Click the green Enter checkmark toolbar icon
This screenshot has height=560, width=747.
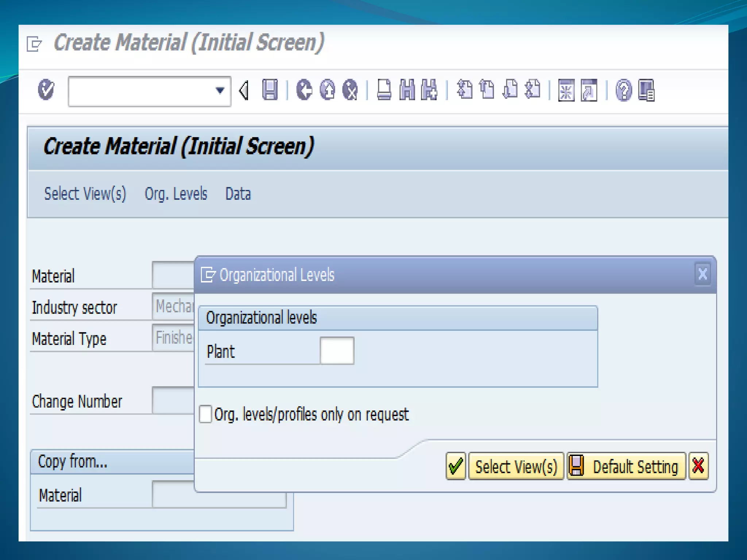(46, 90)
